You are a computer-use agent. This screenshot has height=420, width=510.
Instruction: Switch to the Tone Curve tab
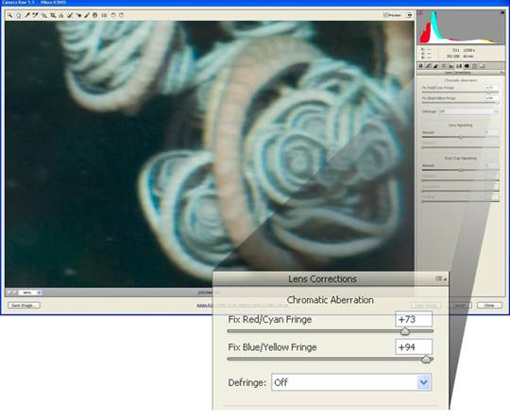(x=428, y=66)
